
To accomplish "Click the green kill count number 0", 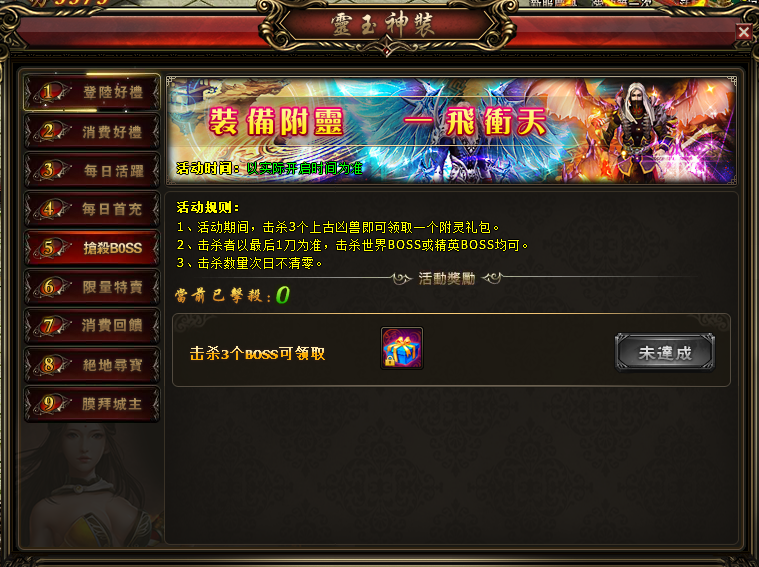I will (x=283, y=295).
